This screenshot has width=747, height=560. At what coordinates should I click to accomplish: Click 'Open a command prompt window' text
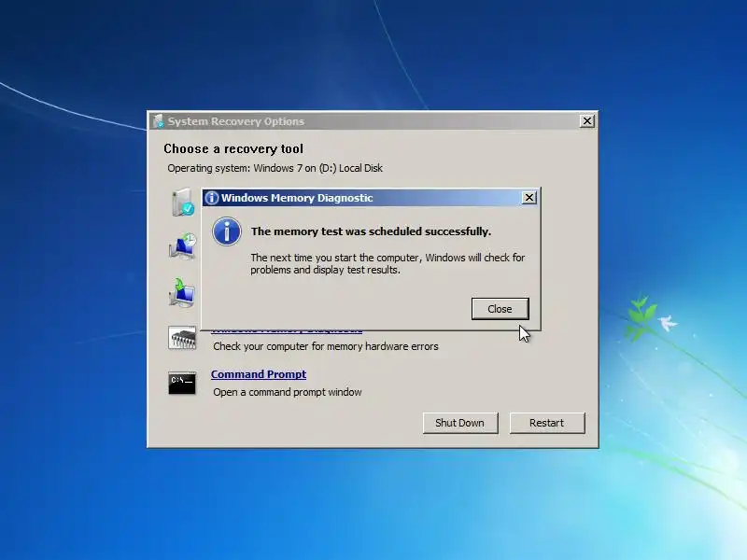(x=288, y=392)
